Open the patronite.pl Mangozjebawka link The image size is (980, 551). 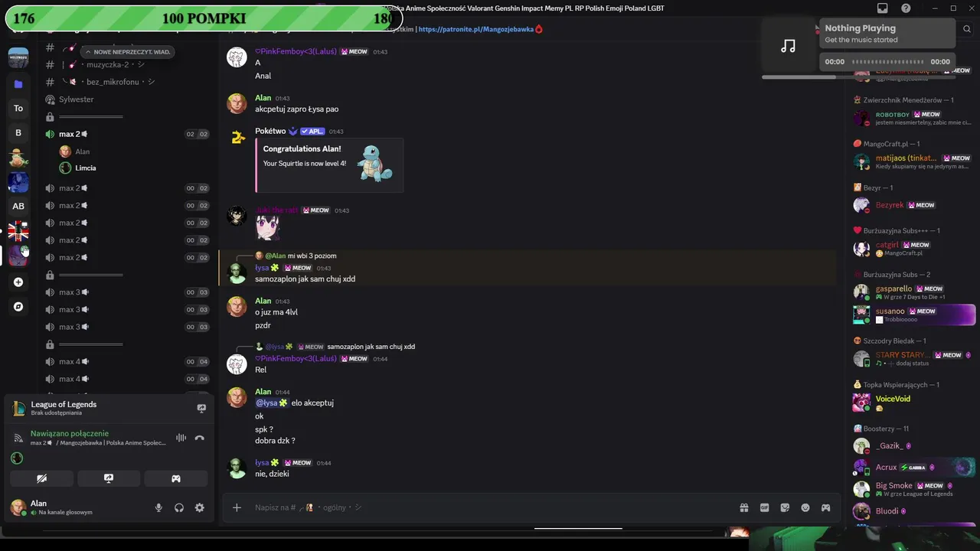476,29
